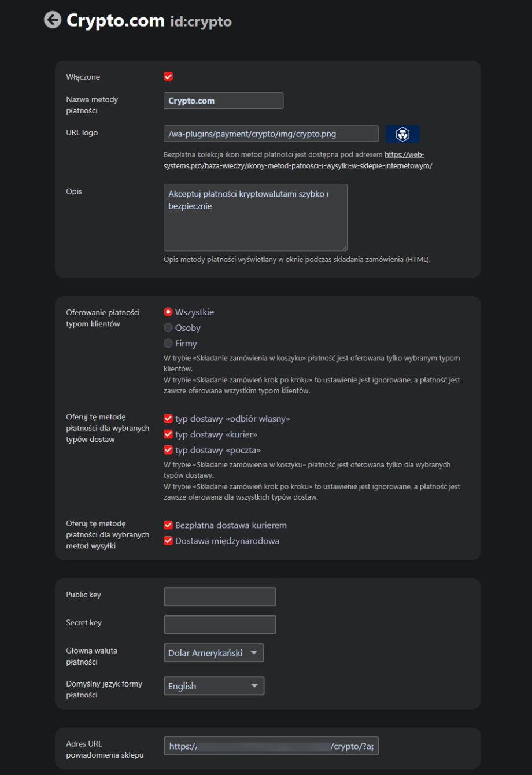Screen dimensions: 532x775
Task: Click inside the Opis description textarea
Action: click(255, 217)
